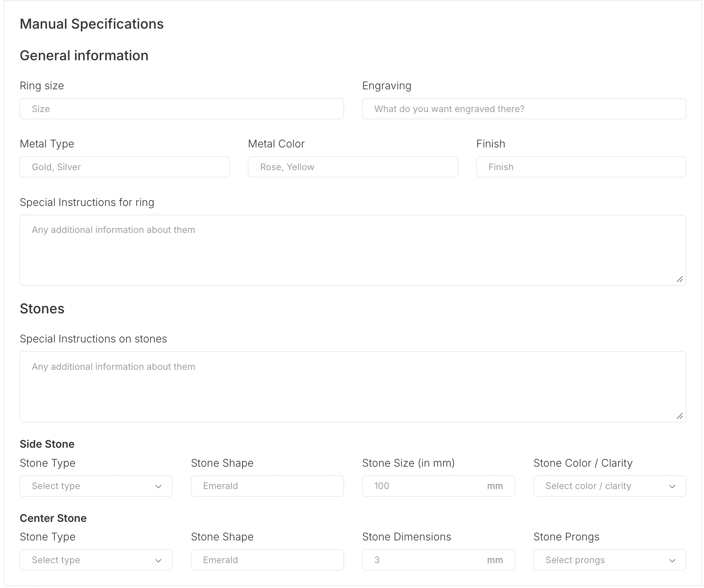Focus Special Instructions for ring textarea
The image size is (704, 588).
pyautogui.click(x=352, y=250)
